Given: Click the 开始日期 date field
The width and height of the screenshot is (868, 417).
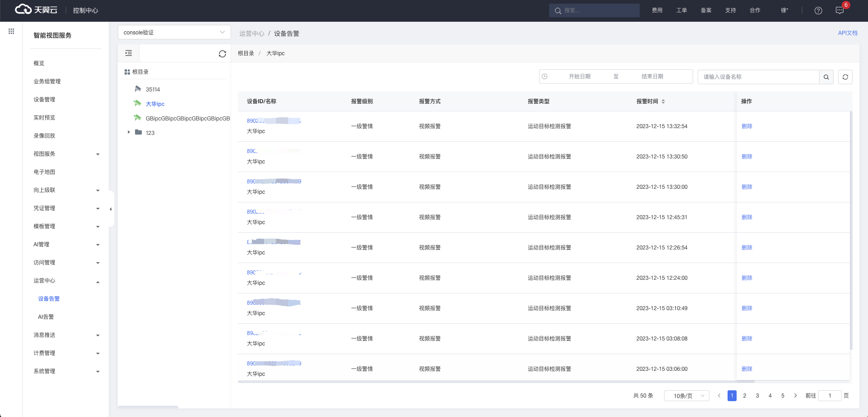Looking at the screenshot, I should coord(579,77).
